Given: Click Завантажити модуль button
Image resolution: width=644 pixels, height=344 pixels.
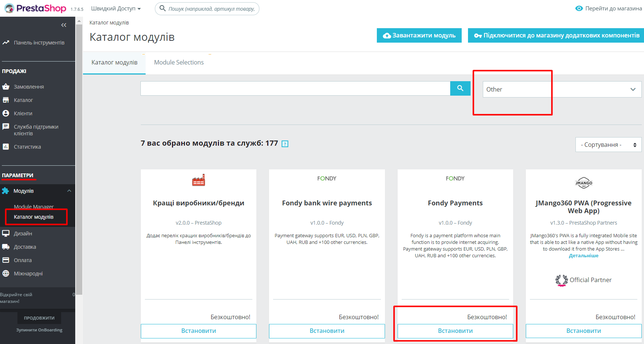Looking at the screenshot, I should [419, 36].
